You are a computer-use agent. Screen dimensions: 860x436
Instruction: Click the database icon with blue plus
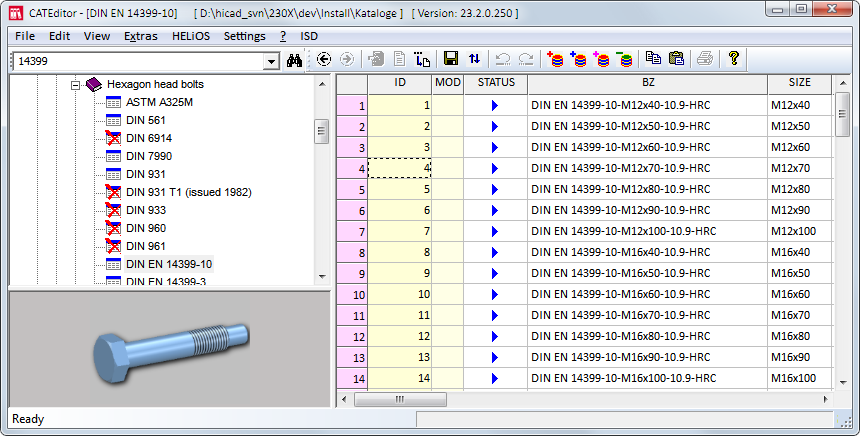(578, 59)
